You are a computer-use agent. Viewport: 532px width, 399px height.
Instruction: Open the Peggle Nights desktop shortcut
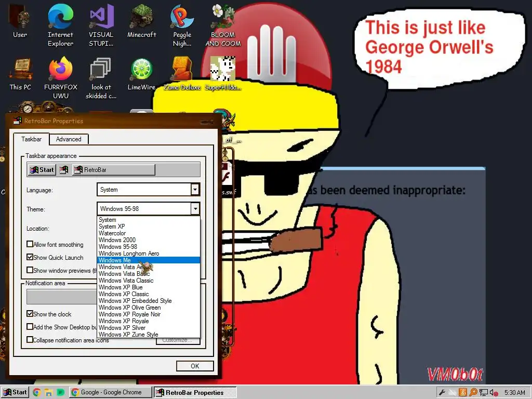pos(182,25)
